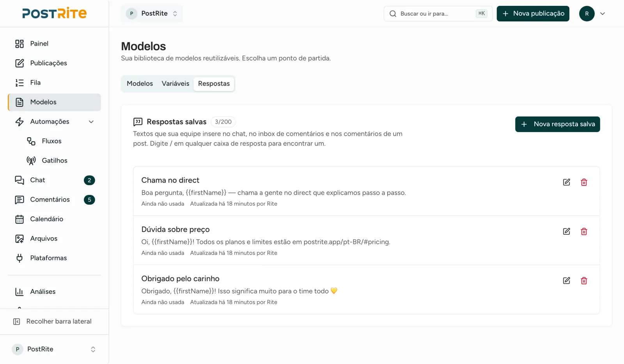Open the Plataformas section

pos(54,258)
